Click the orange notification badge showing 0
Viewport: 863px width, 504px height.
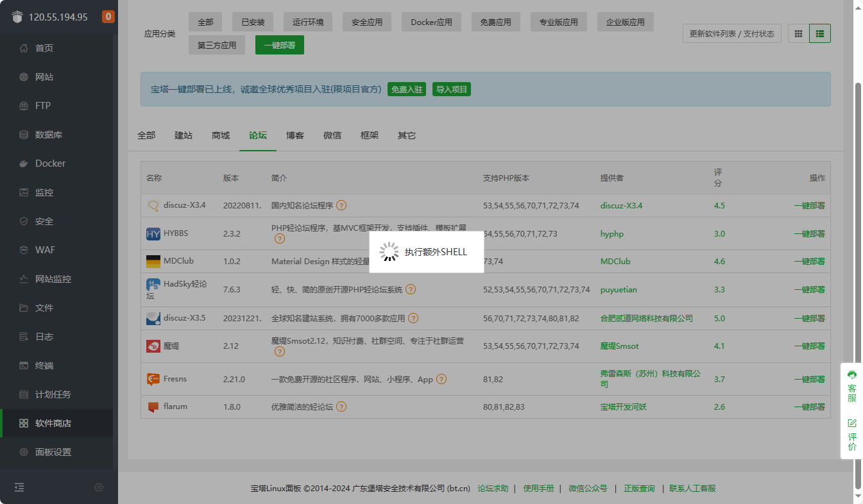pyautogui.click(x=108, y=17)
